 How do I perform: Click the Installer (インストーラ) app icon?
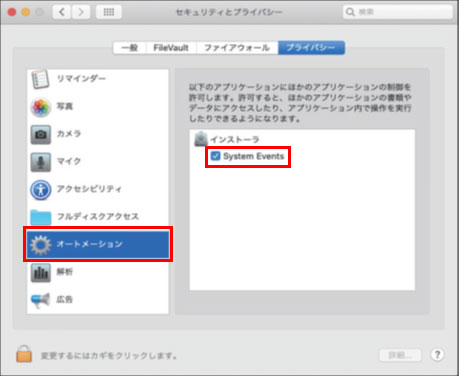click(x=201, y=139)
